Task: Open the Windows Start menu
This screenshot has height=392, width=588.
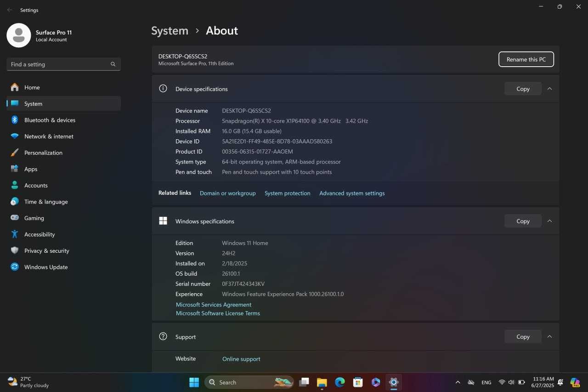Action: coord(194,382)
